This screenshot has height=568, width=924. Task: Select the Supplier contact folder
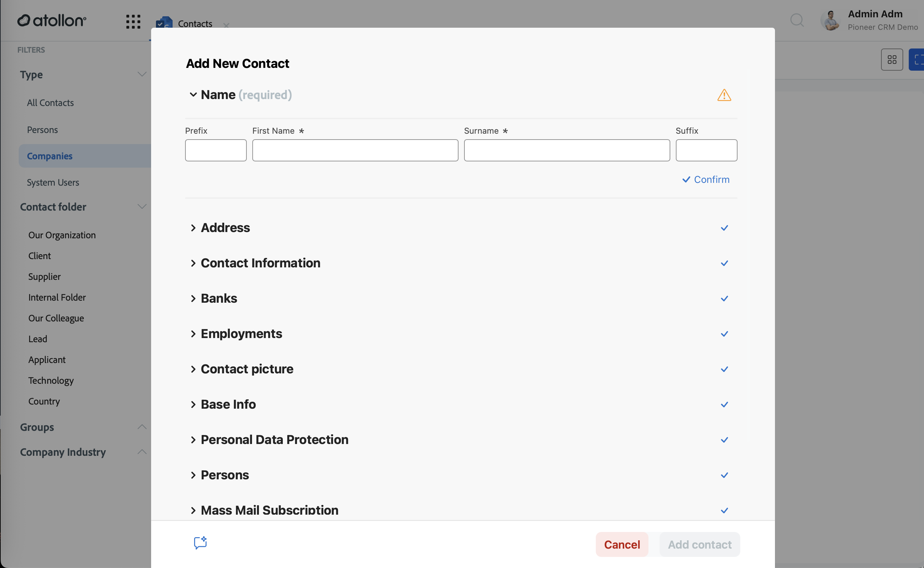pyautogui.click(x=44, y=276)
